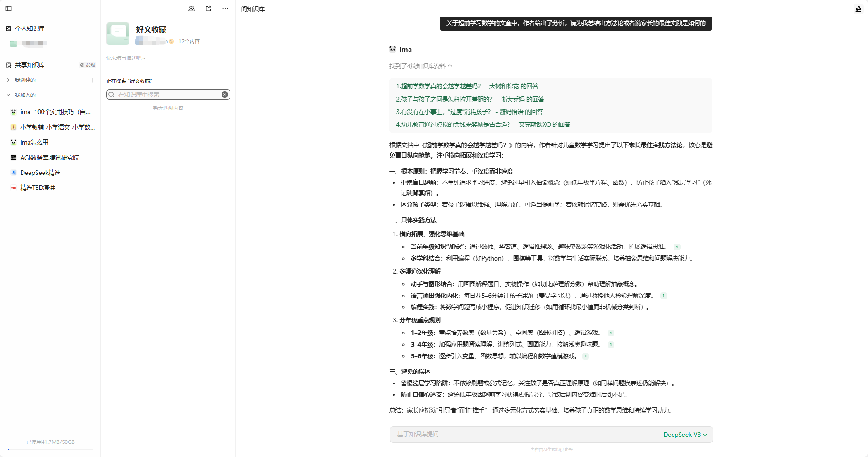Focus the 基于知识库提问 input box
The height and width of the screenshot is (457, 868).
coord(524,435)
